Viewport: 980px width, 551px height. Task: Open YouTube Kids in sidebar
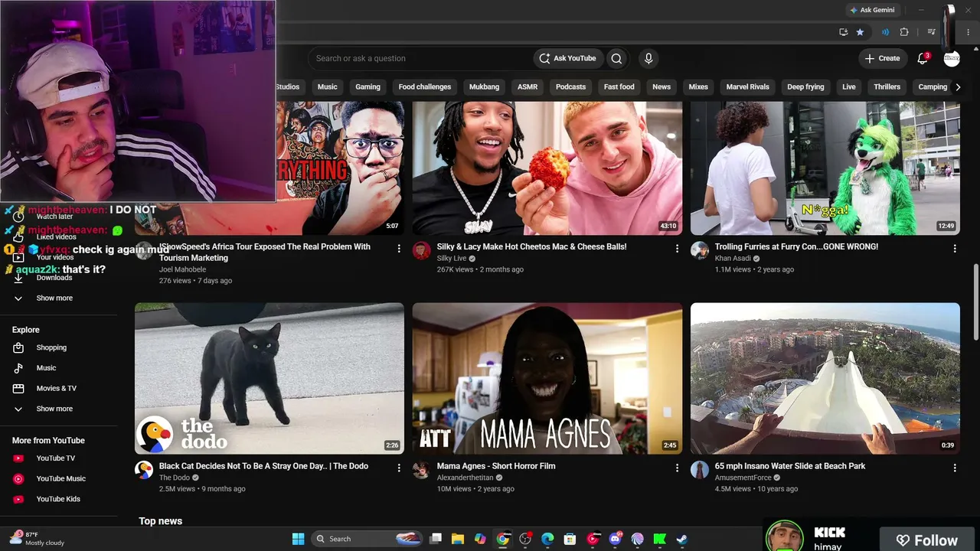tap(59, 499)
